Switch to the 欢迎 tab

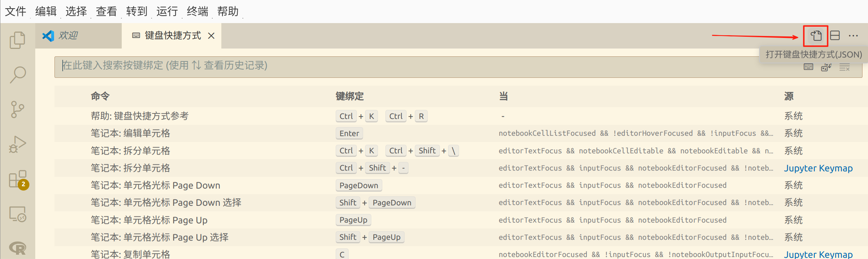pyautogui.click(x=68, y=36)
